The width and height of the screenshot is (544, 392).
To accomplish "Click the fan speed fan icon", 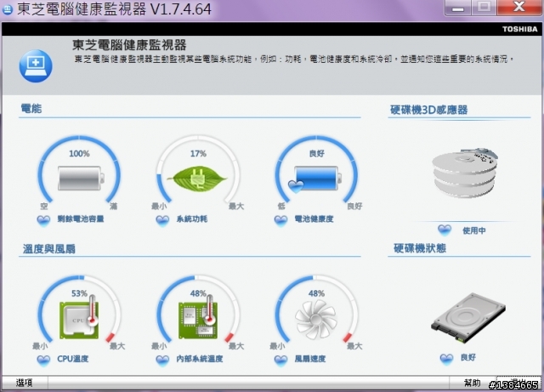I will click(x=315, y=319).
